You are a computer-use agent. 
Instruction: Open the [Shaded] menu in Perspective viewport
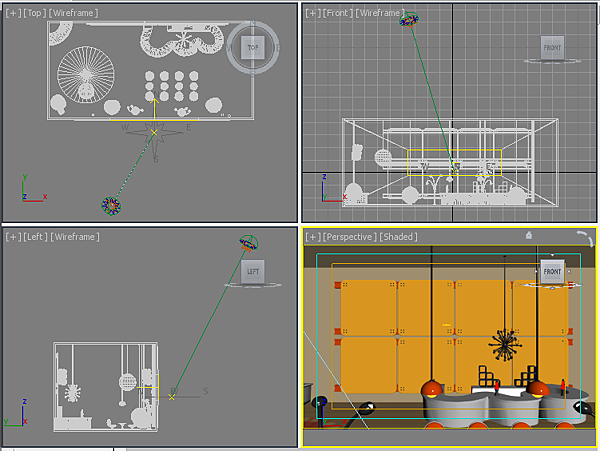[398, 237]
